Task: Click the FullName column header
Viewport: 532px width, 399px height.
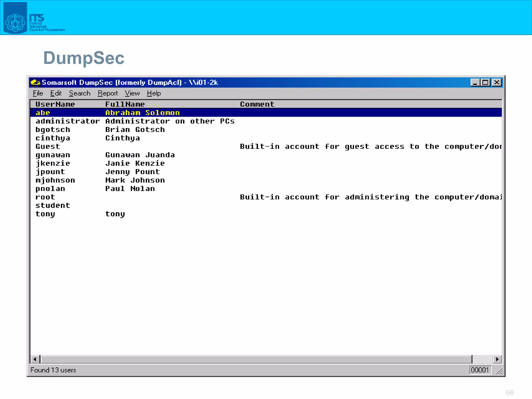Action: click(125, 104)
